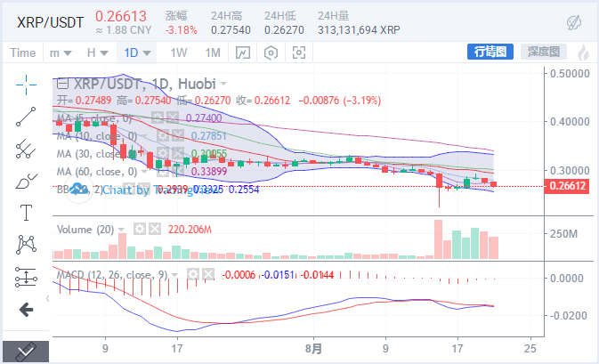The height and width of the screenshot is (364, 599).
Task: Select the measure and forecast tool
Action: pyautogui.click(x=26, y=277)
